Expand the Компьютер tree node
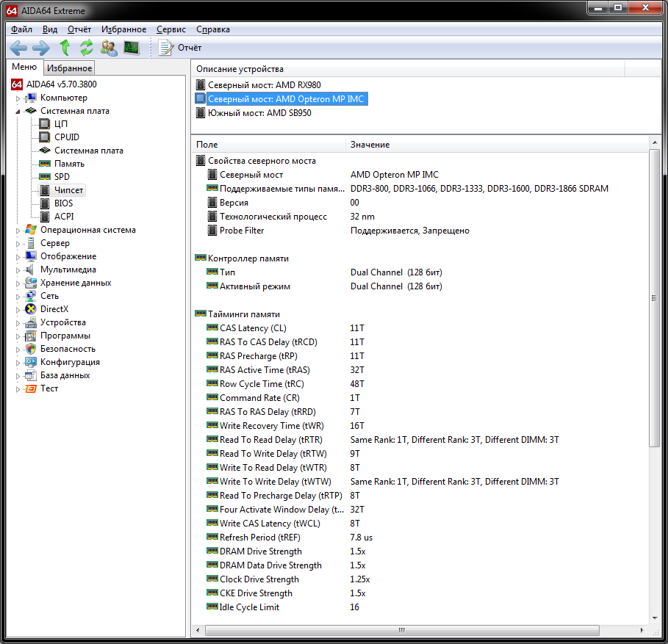Image resolution: width=668 pixels, height=644 pixels. [18, 98]
